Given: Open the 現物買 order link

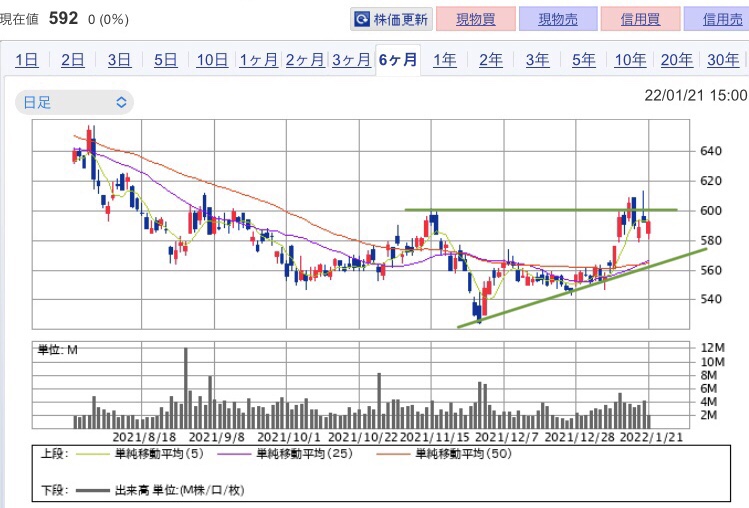Looking at the screenshot, I should (x=476, y=19).
